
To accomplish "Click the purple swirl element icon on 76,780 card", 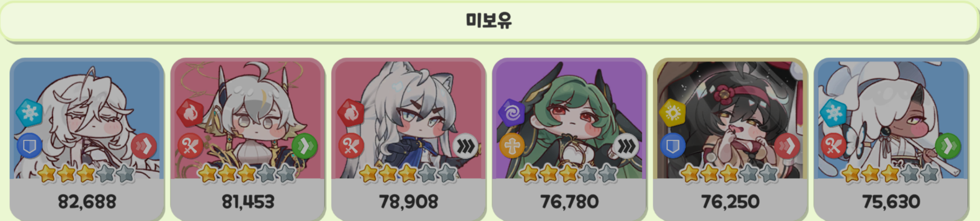I will pyautogui.click(x=512, y=112).
